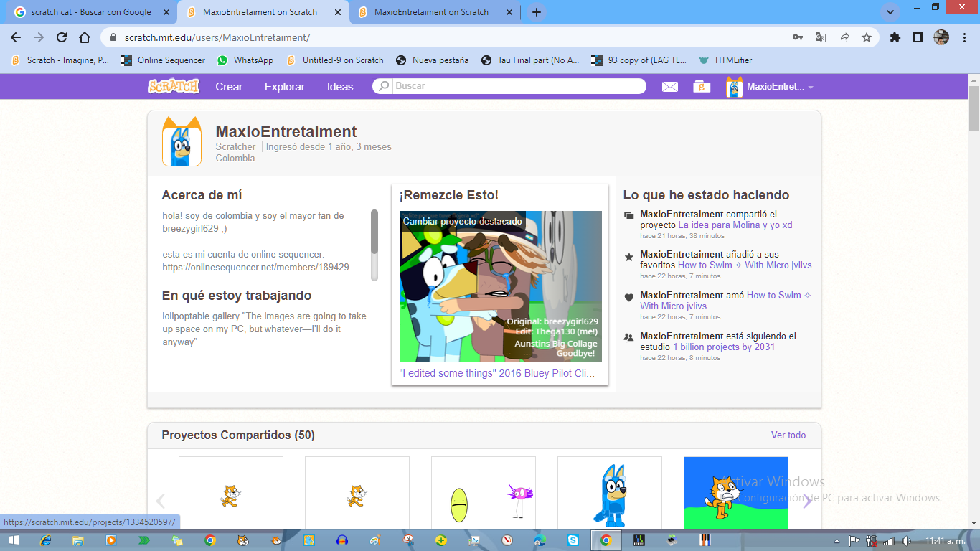The height and width of the screenshot is (551, 980).
Task: Open La idea para Molina y yo xd
Action: point(735,225)
